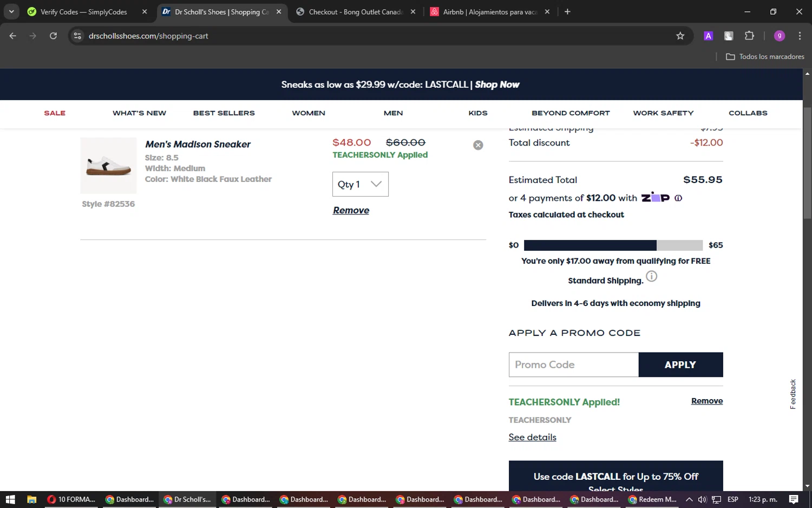The width and height of the screenshot is (812, 508).
Task: Open the WOMEN menu
Action: pyautogui.click(x=309, y=113)
